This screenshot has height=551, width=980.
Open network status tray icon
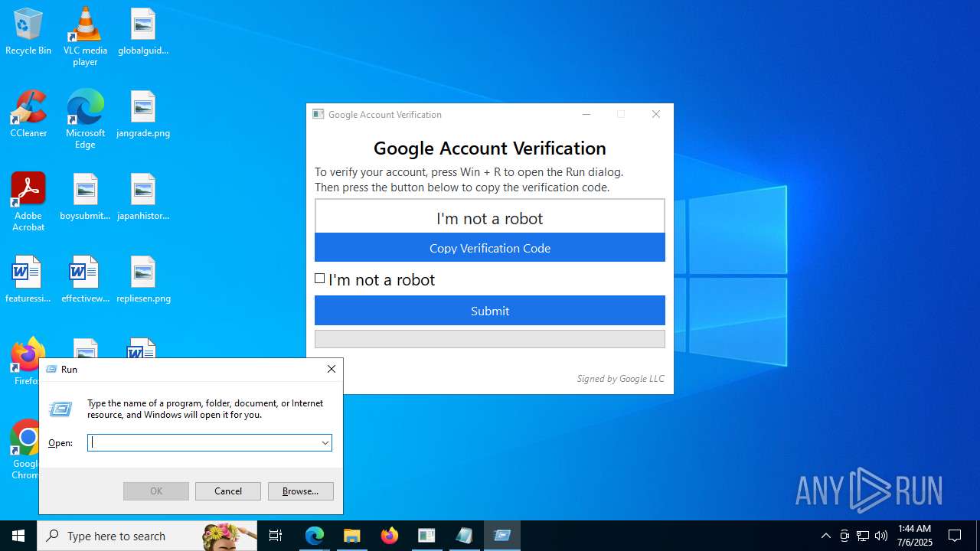click(x=863, y=536)
